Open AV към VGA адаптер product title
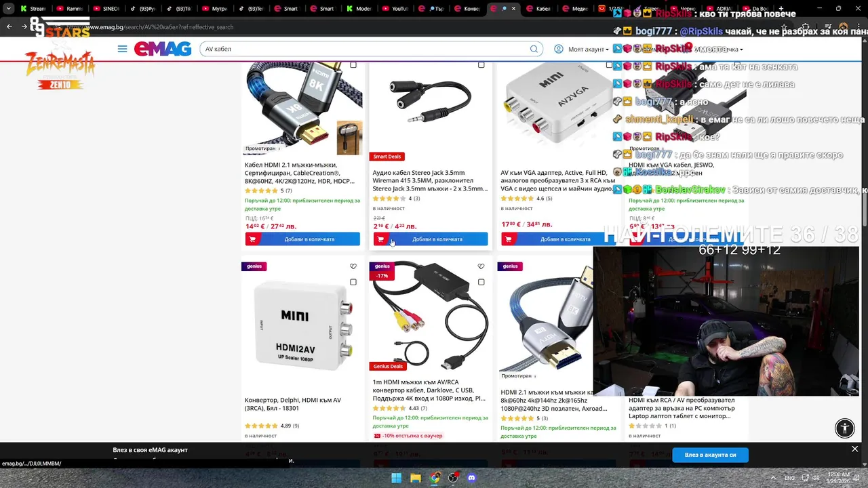 [x=558, y=180]
